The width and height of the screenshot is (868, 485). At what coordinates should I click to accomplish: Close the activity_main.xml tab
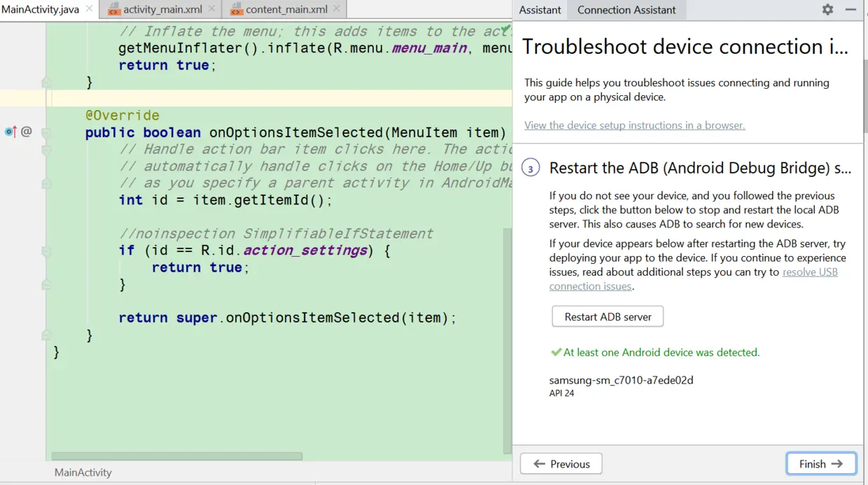click(x=211, y=9)
